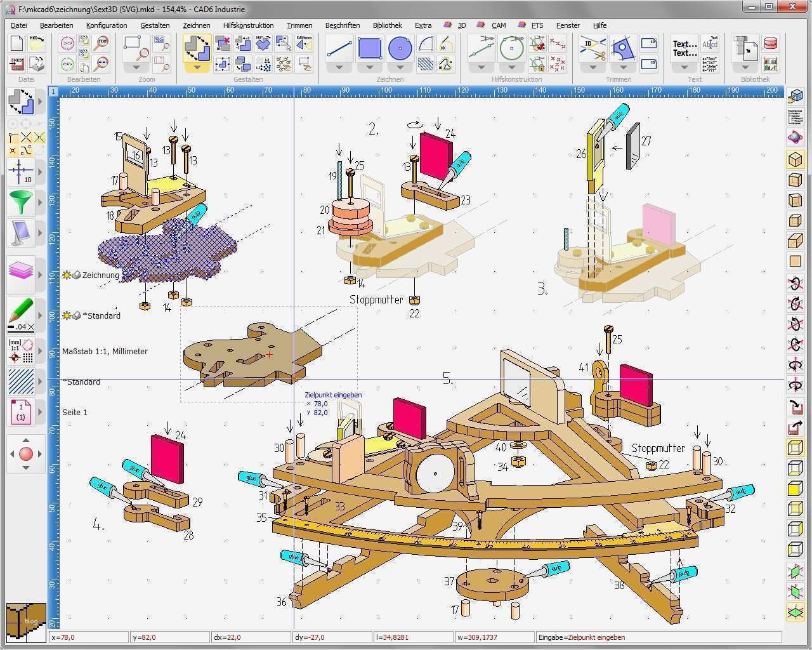Click the red record dot button
This screenshot has width=812, height=650.
[x=26, y=454]
